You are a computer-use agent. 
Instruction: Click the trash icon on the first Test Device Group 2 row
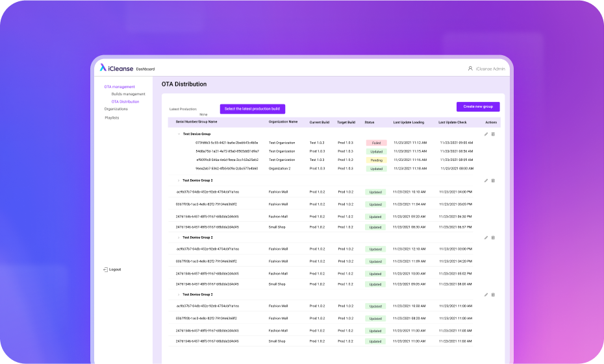[493, 180]
